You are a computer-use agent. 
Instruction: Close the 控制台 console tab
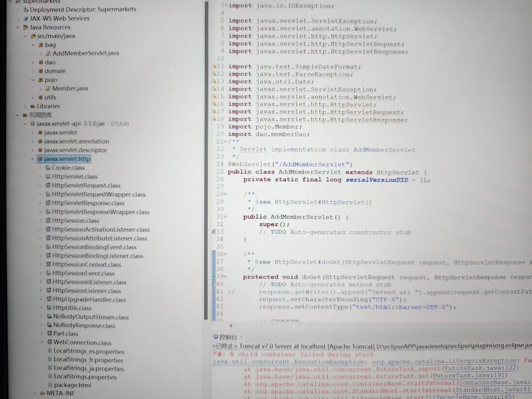point(241,337)
